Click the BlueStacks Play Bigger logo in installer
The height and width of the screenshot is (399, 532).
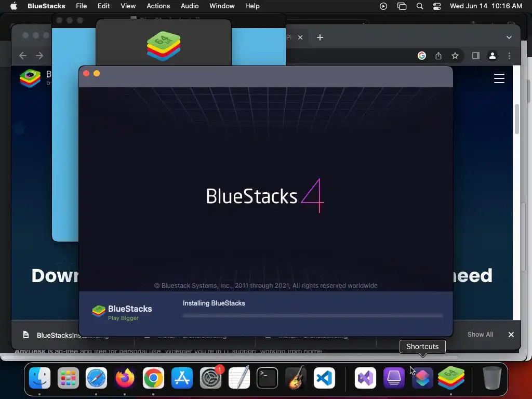(x=122, y=312)
